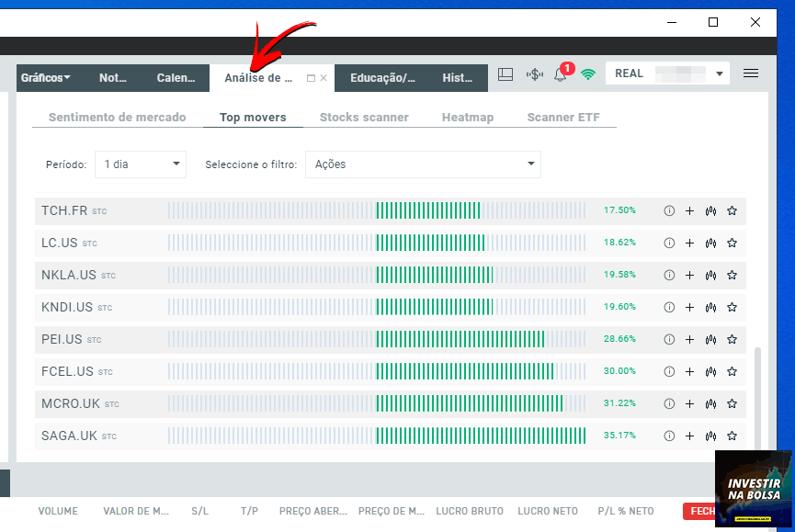Expand the Gráficos dropdown tab
Viewport: 795px width, 532px height.
46,78
